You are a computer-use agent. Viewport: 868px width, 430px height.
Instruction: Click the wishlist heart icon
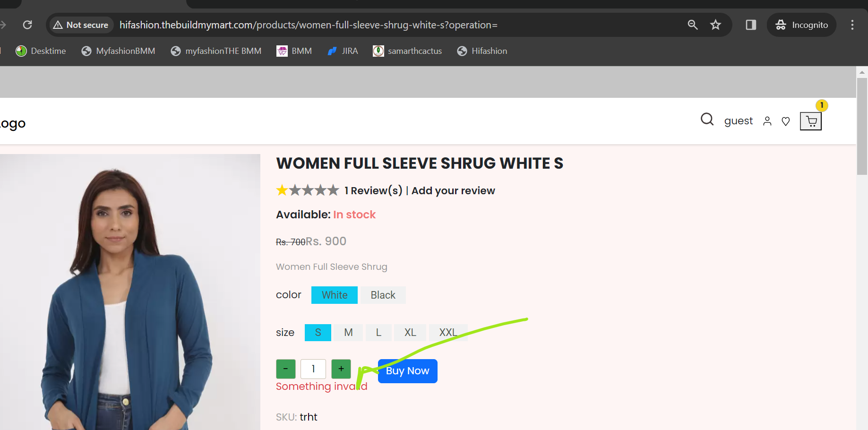(x=786, y=121)
